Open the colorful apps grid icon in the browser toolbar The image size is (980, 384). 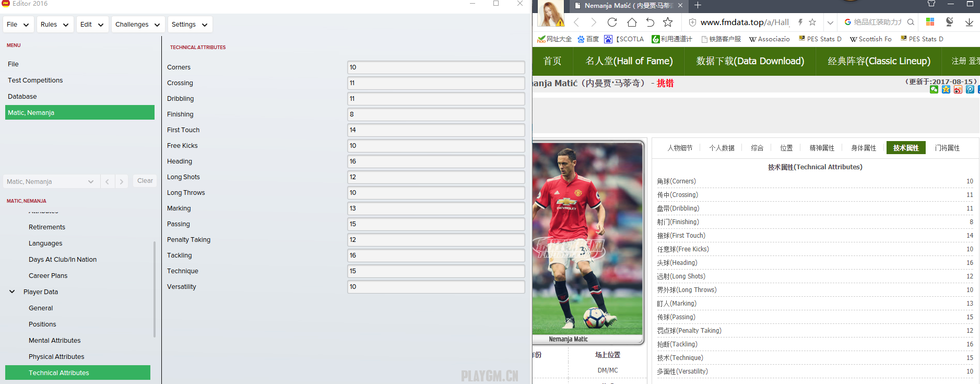pyautogui.click(x=930, y=22)
